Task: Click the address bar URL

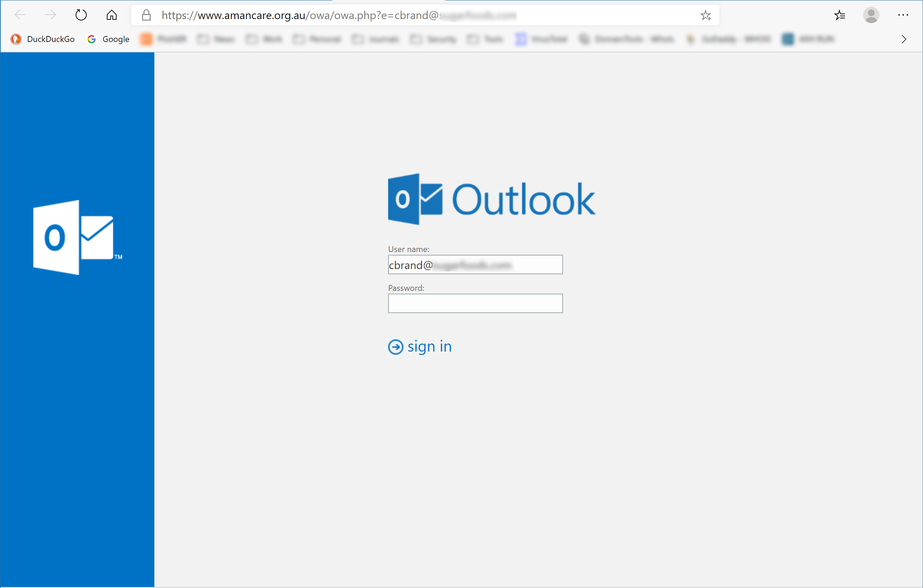Action: click(x=337, y=15)
